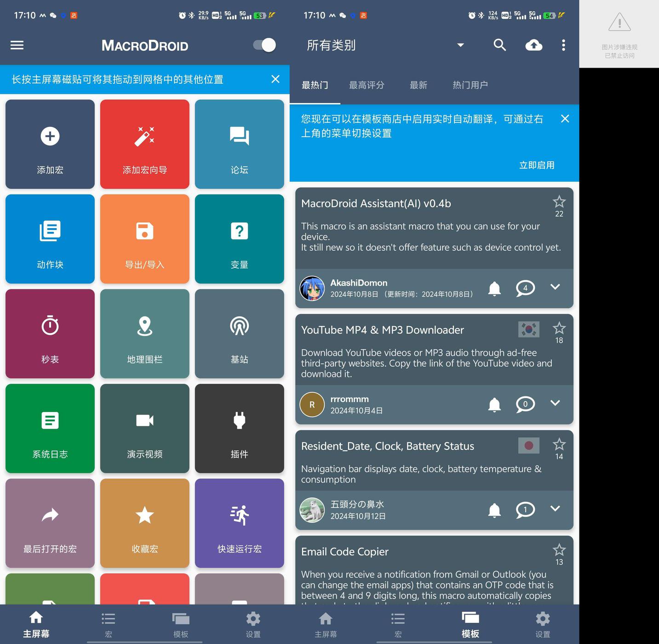Star the MacroDroid Assistant(AI) template
The width and height of the screenshot is (659, 644).
(x=559, y=202)
